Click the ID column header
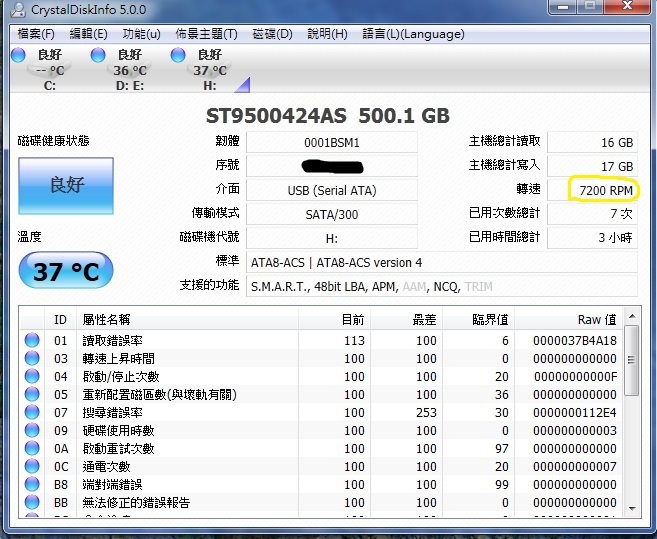 point(60,320)
